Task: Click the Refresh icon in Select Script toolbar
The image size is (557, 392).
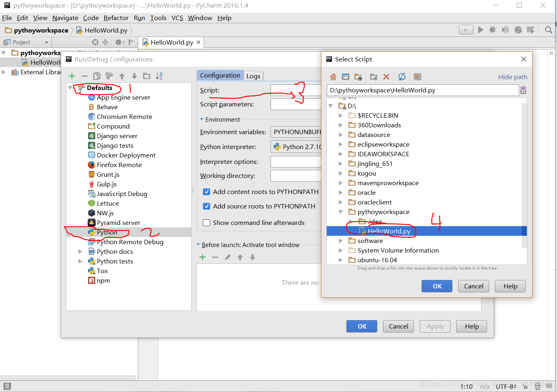Action: [x=402, y=77]
